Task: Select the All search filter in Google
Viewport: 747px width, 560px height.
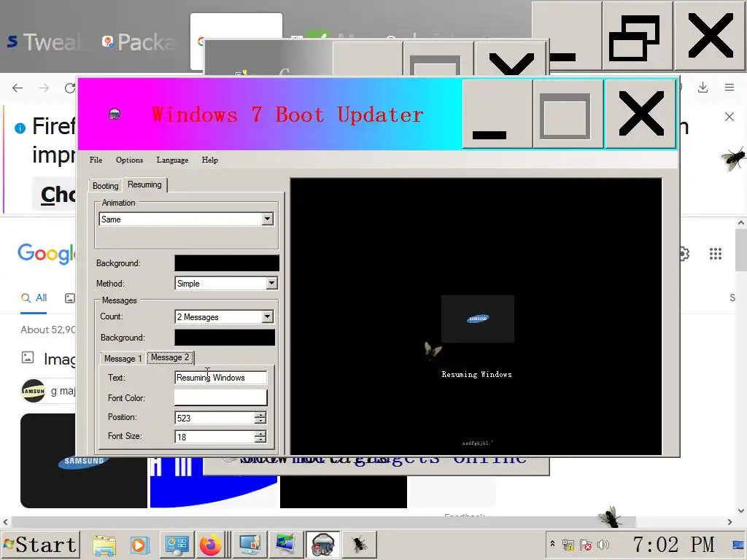Action: [34, 298]
